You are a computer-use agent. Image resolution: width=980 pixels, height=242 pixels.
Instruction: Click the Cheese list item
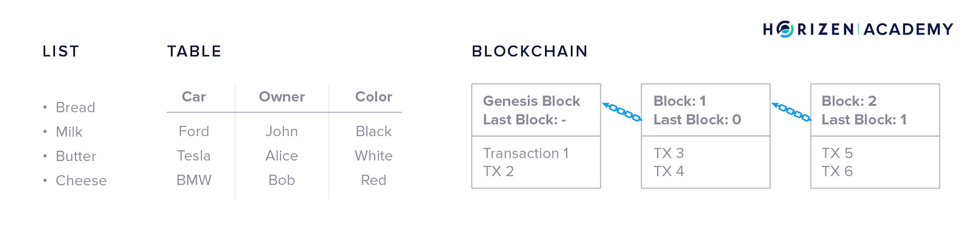81,181
